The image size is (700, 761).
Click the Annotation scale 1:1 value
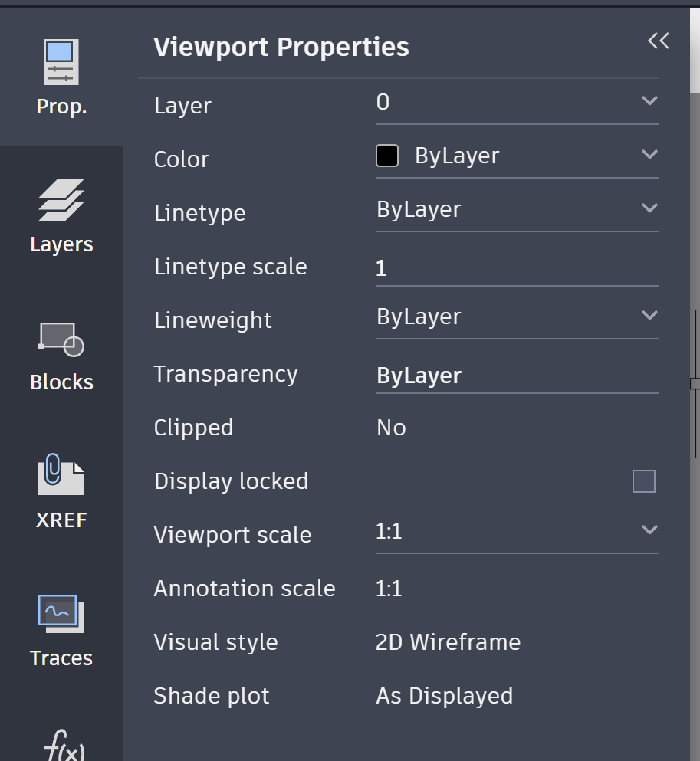pyautogui.click(x=389, y=589)
